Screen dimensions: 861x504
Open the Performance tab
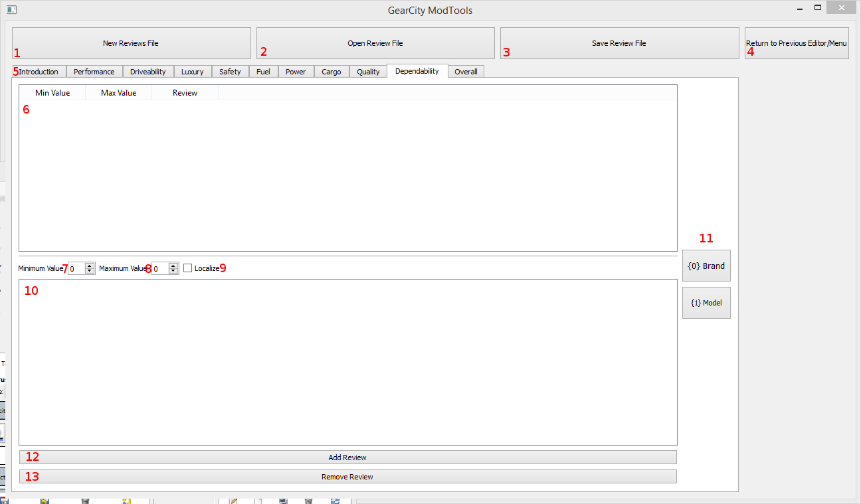click(x=94, y=72)
